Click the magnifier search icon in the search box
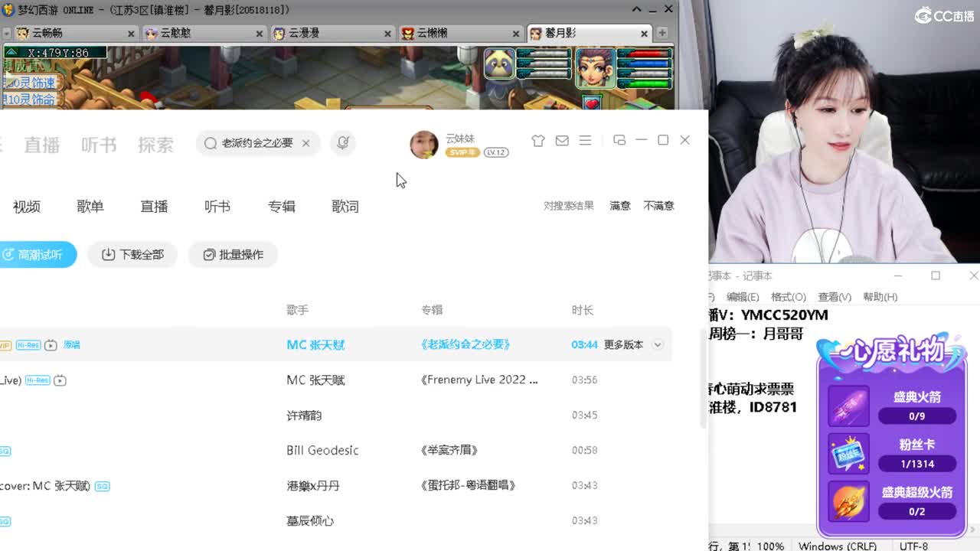 pos(211,143)
